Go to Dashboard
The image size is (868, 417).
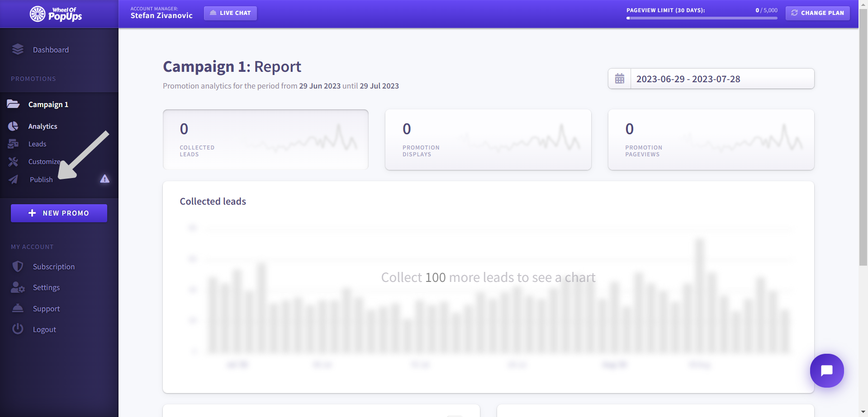tap(51, 50)
